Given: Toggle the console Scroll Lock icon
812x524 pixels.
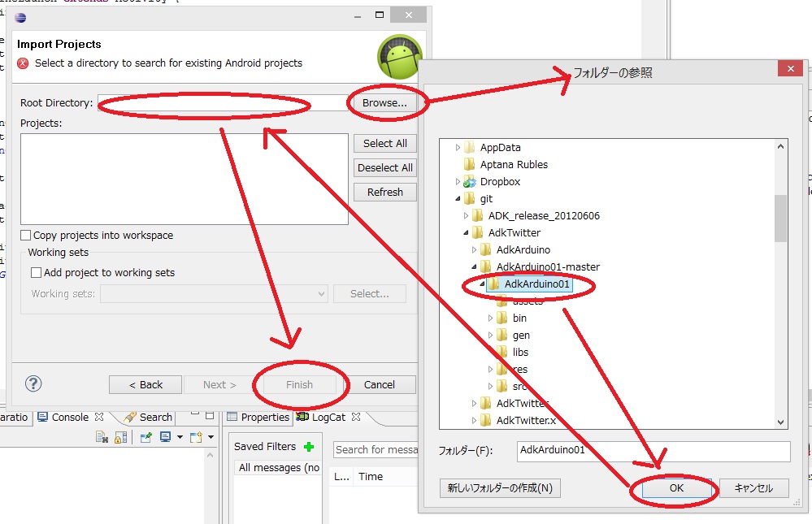Looking at the screenshot, I should 120,438.
